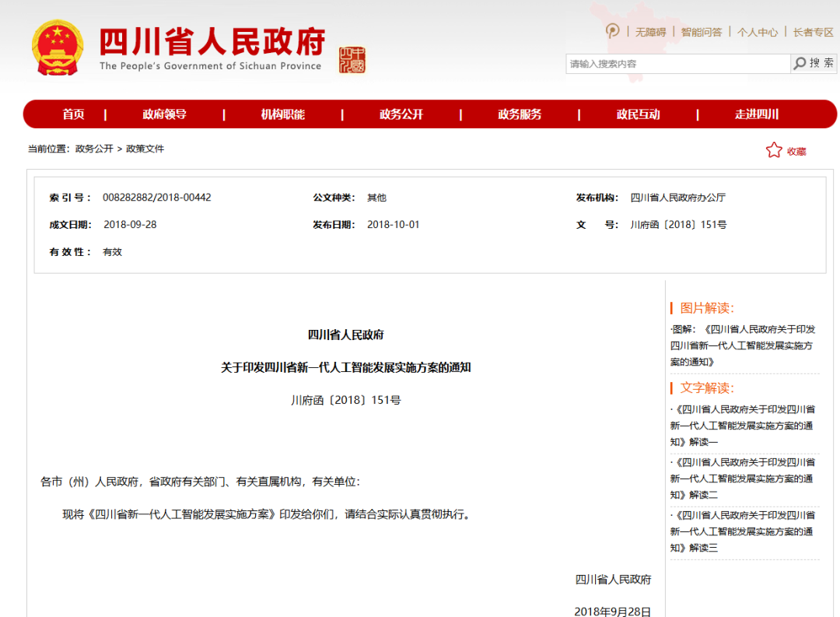
Task: Open the 政府领导 menu item
Action: pyautogui.click(x=164, y=114)
